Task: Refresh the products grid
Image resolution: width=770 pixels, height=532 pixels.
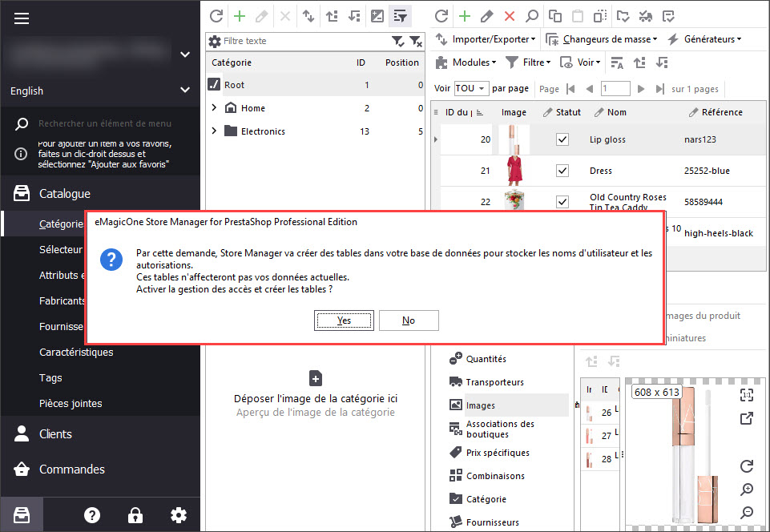Action: point(441,16)
